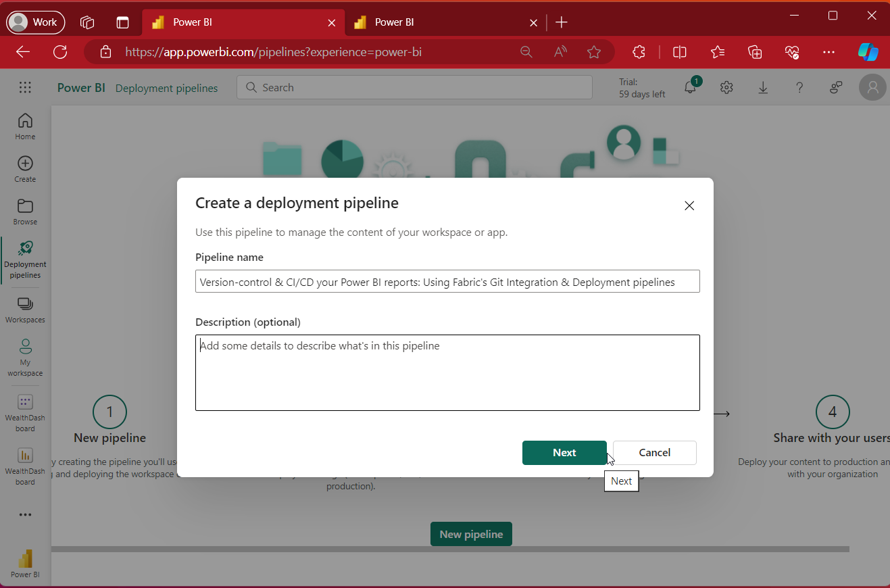Click the Power BI icon at sidebar bottom
This screenshot has width=890, height=588.
(x=25, y=560)
